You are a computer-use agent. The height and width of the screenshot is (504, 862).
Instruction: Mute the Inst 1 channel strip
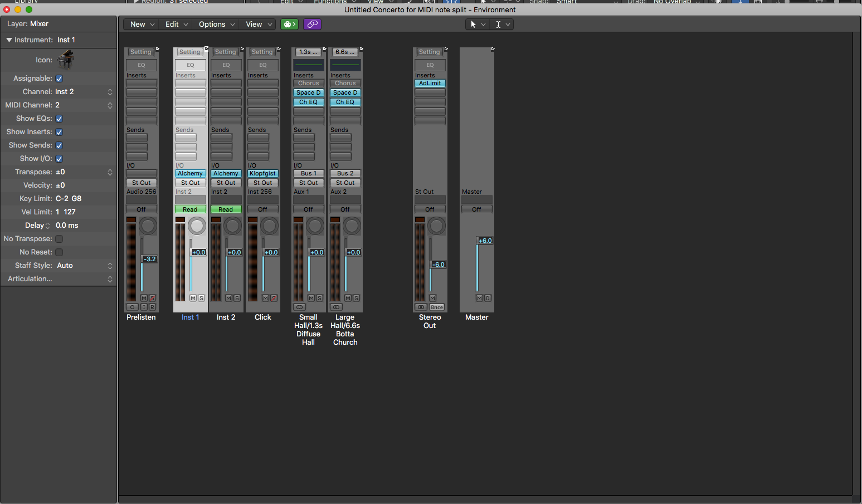point(193,299)
